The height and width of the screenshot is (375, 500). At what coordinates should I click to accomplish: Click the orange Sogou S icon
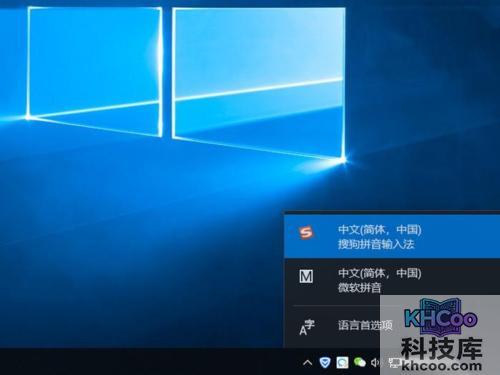coord(306,232)
